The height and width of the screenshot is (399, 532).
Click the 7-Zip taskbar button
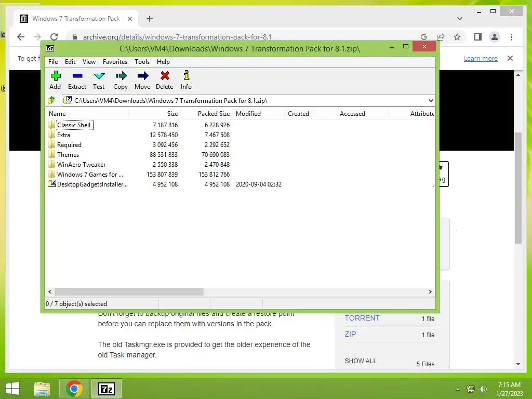[107, 389]
